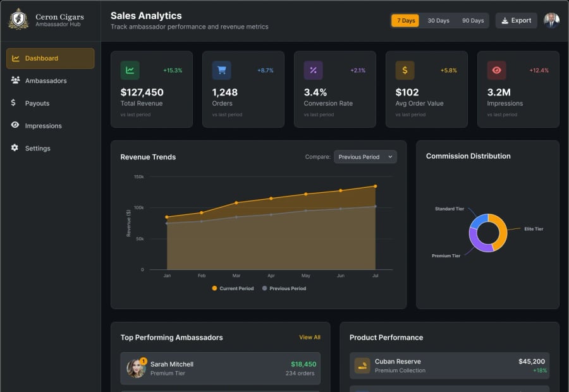Toggle the Current Period legend item
569x392 pixels.
pos(233,288)
